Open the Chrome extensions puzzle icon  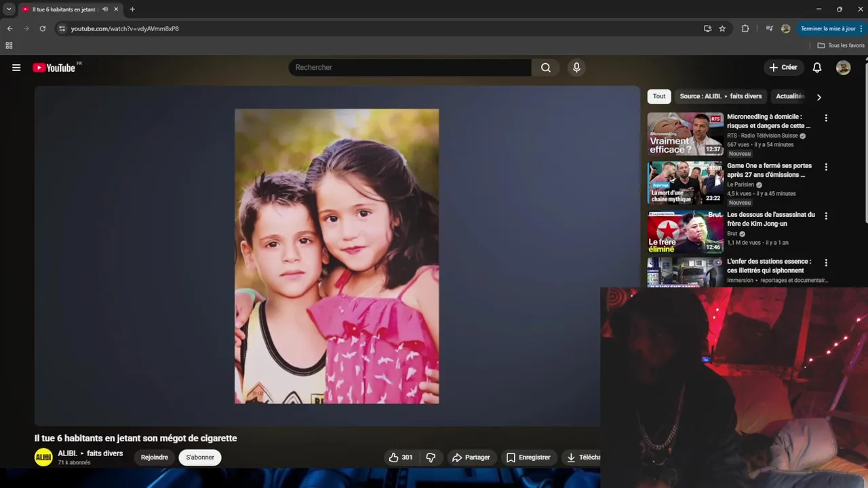(745, 28)
